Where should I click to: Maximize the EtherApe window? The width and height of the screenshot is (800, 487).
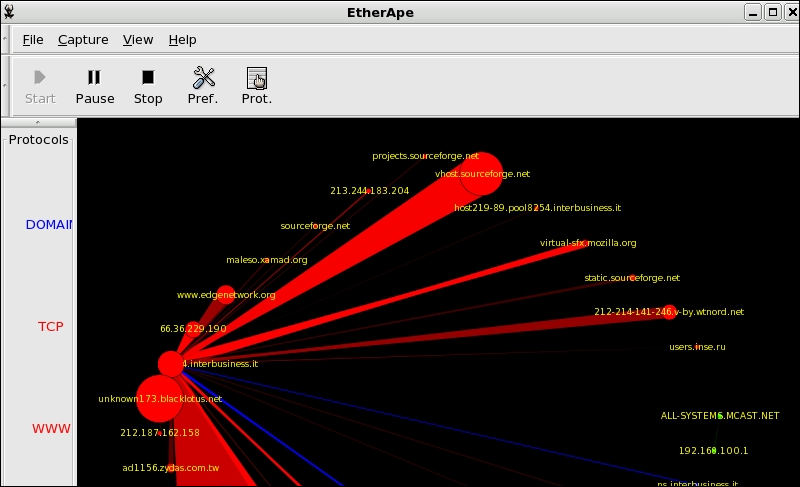click(773, 12)
